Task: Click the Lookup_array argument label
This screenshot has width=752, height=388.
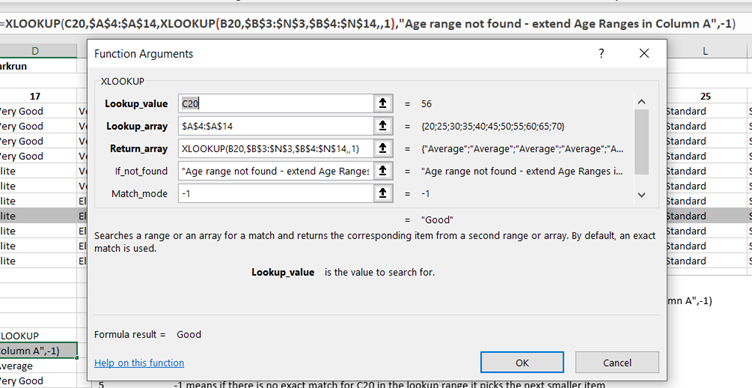Action: 137,126
